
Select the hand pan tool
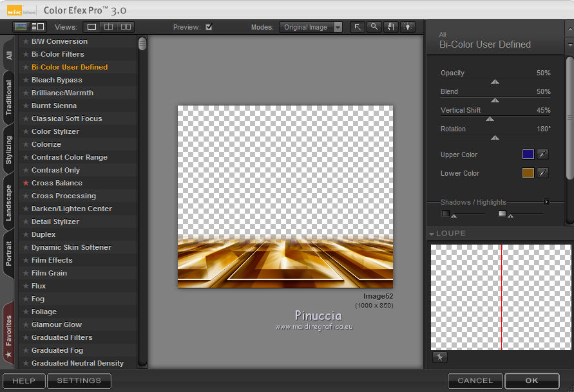click(391, 27)
